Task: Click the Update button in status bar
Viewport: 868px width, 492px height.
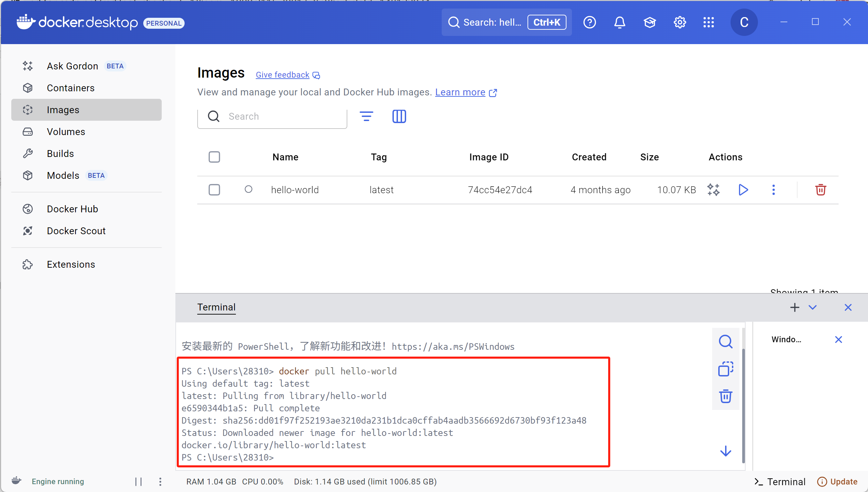Action: tap(837, 481)
